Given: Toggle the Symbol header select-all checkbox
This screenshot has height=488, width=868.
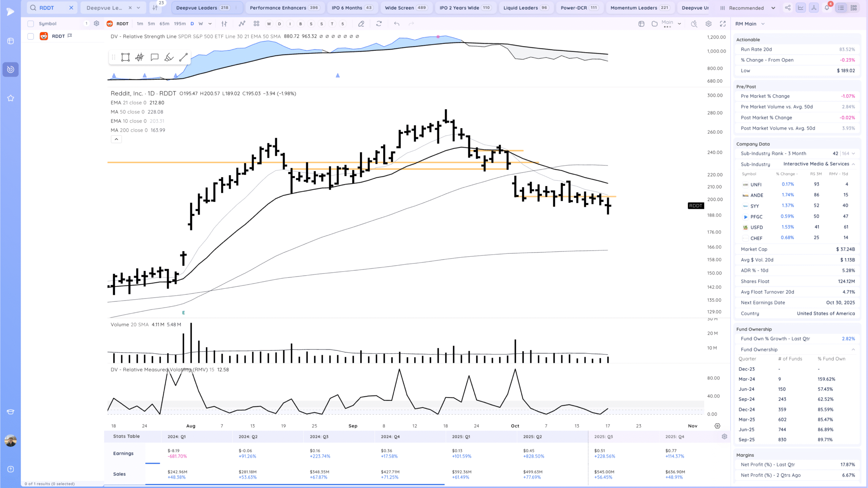Looking at the screenshot, I should [x=31, y=24].
